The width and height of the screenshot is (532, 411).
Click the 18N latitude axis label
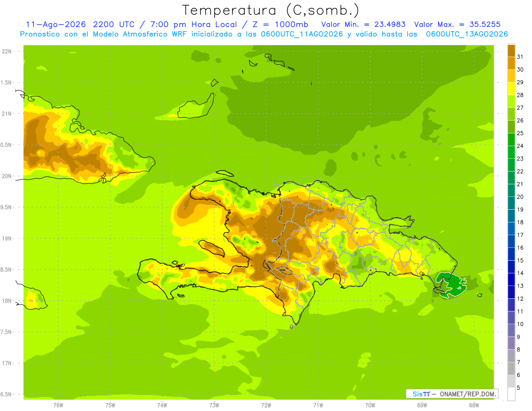(x=7, y=301)
